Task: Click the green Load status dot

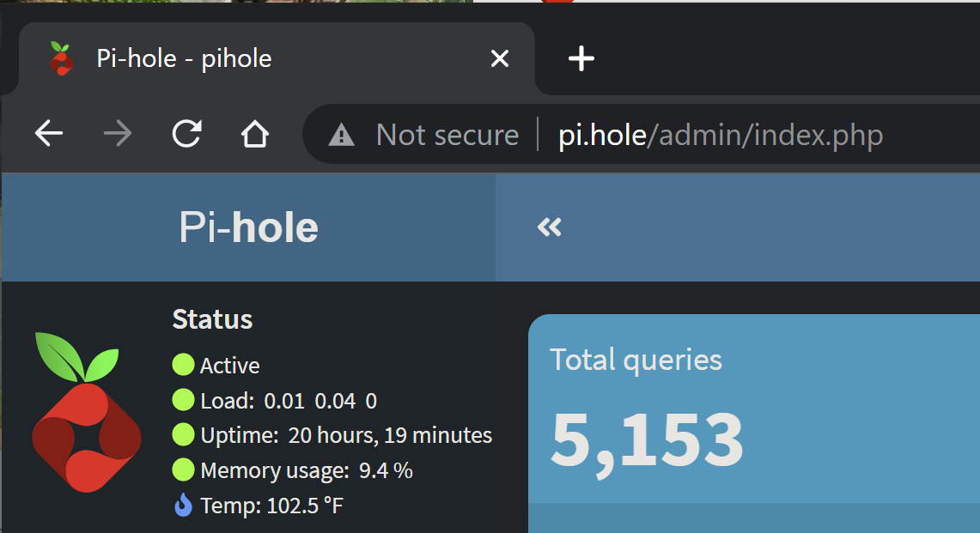Action: pyautogui.click(x=183, y=400)
